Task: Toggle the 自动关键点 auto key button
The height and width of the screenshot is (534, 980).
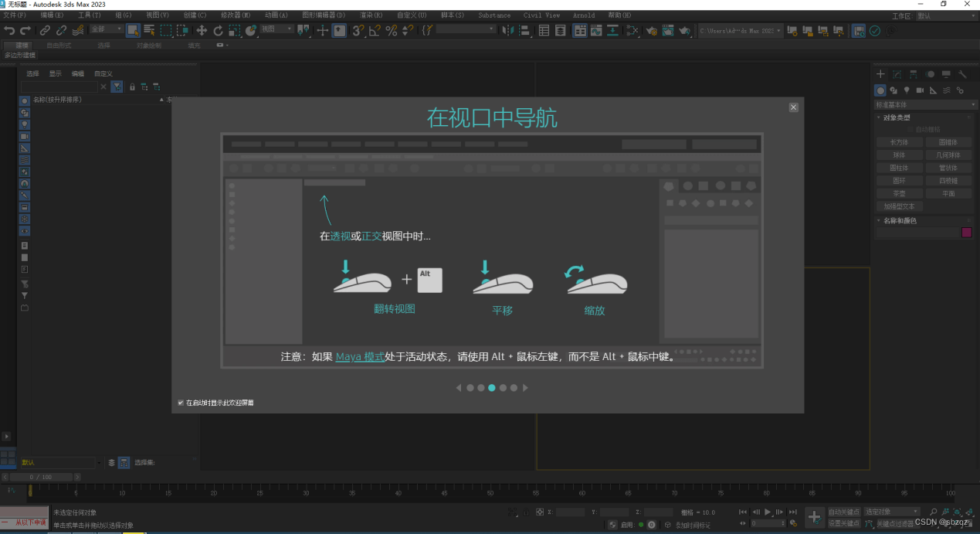Action: point(844,512)
